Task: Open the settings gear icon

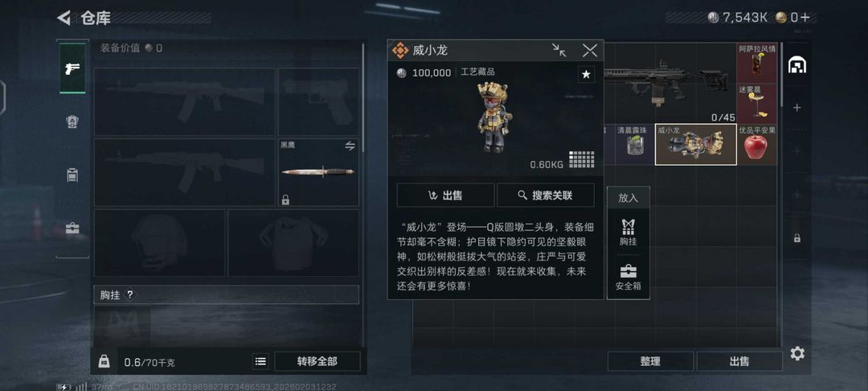Action: coord(797,353)
